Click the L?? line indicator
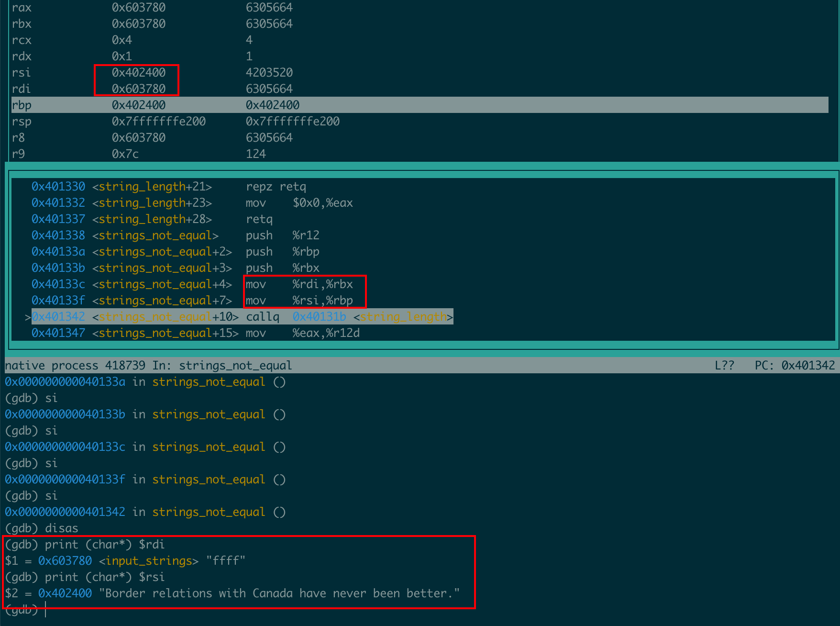The image size is (840, 626). tap(724, 366)
